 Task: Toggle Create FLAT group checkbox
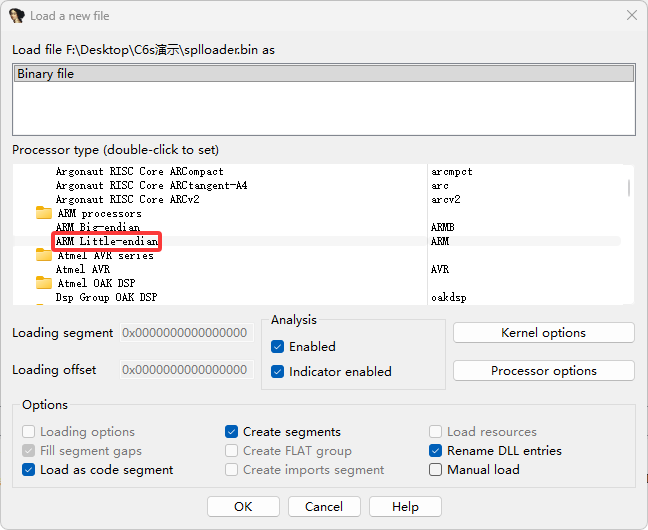(231, 451)
